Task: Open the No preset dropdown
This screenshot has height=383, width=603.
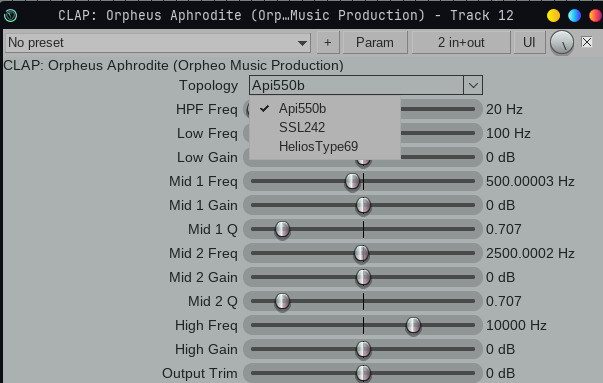Action: 158,43
